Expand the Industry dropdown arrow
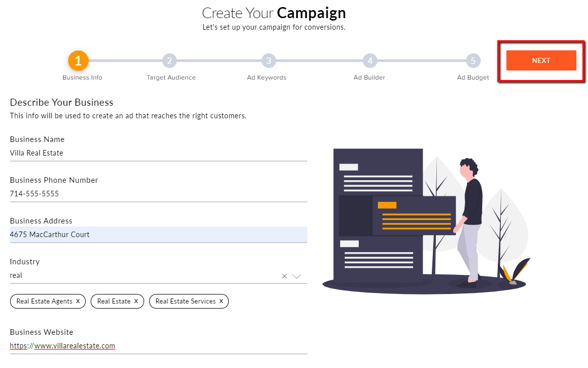 coord(297,276)
